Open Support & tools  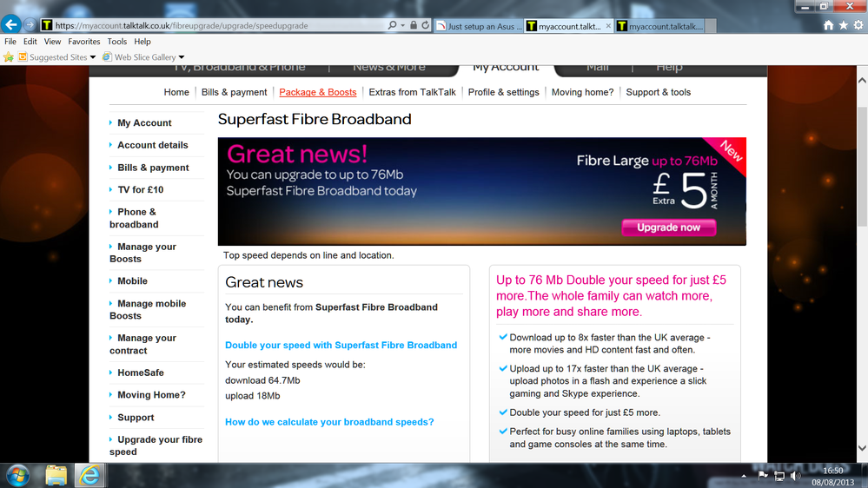[x=659, y=92]
